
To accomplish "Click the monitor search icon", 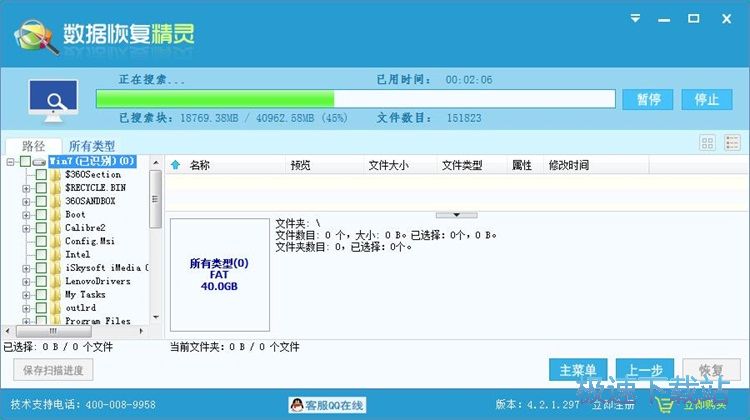I will (x=53, y=100).
